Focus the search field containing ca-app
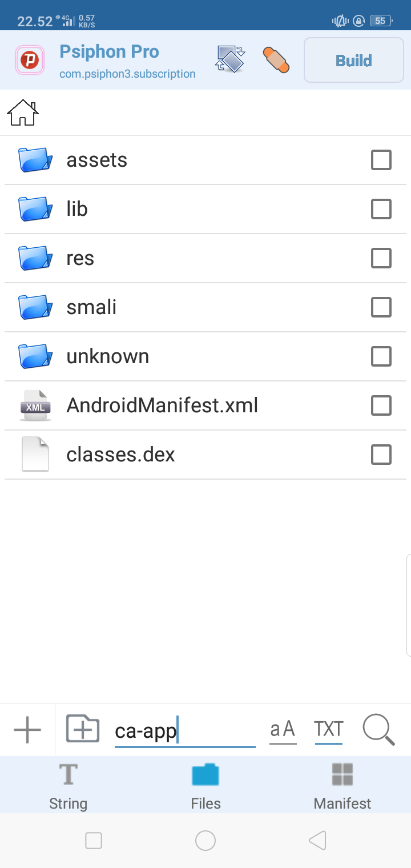411x868 pixels. coord(184,732)
